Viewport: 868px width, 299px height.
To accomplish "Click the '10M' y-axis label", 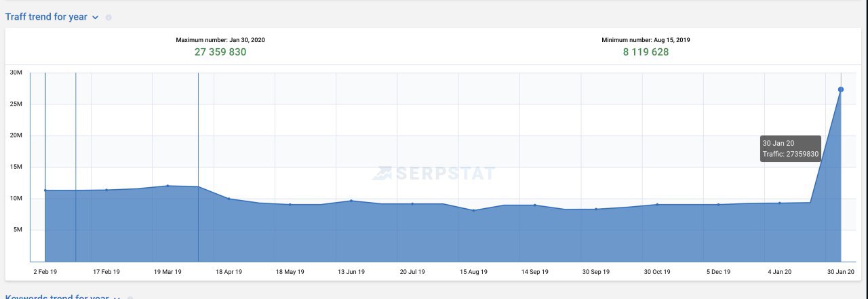I will coord(16,199).
